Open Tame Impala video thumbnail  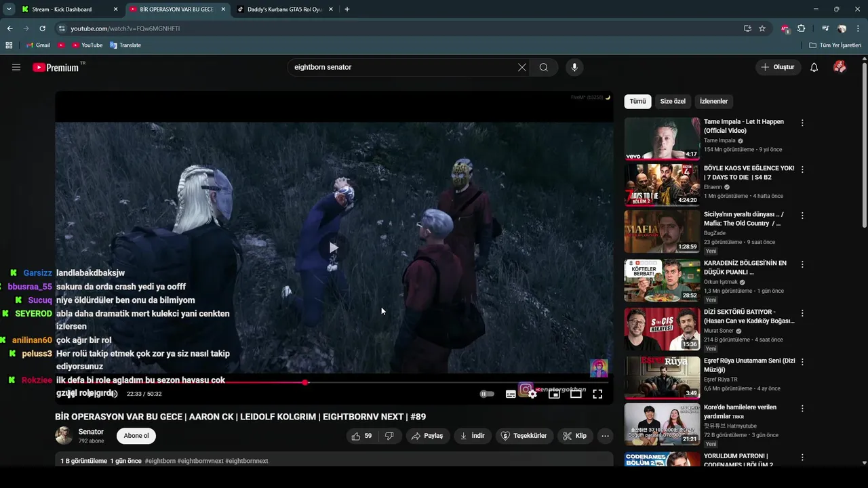(x=662, y=139)
